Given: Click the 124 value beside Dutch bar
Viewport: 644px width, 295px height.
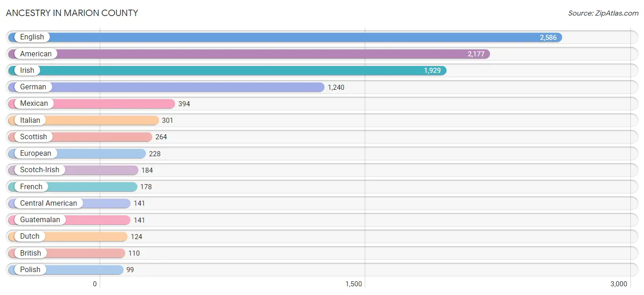Looking at the screenshot, I should pos(136,237).
